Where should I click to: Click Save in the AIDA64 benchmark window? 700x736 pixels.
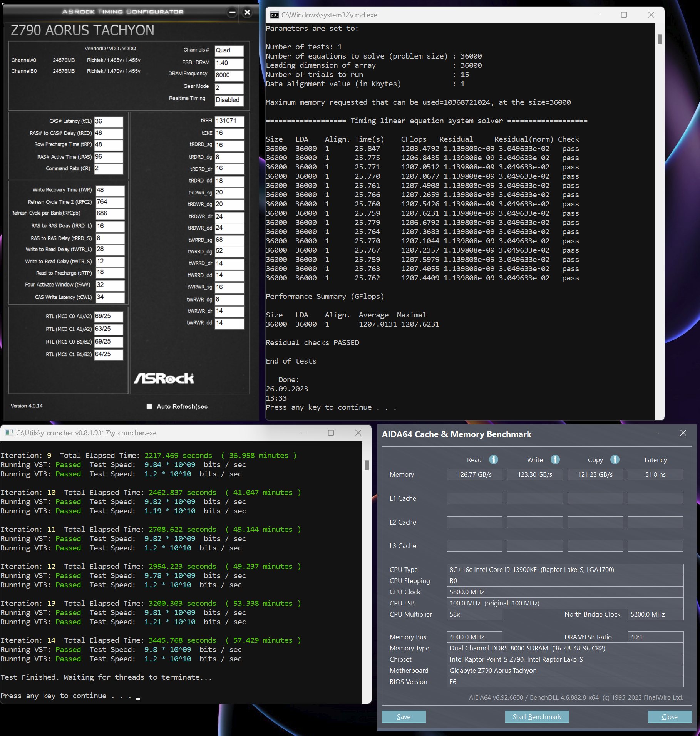click(404, 717)
